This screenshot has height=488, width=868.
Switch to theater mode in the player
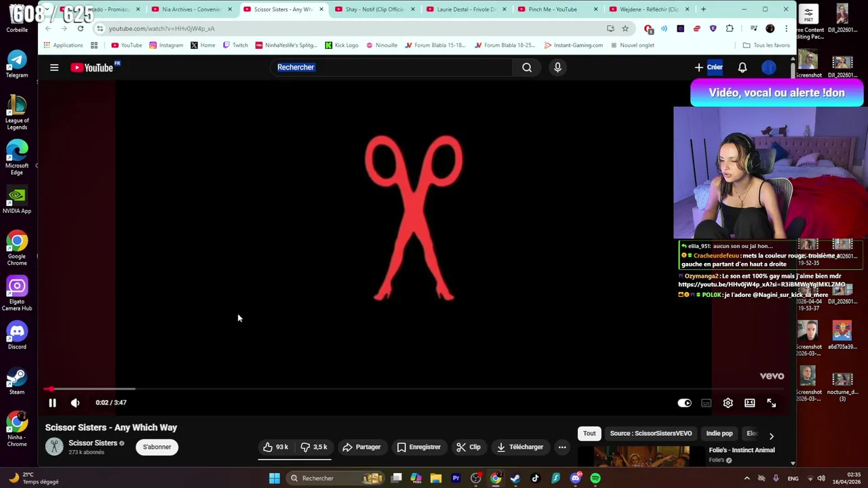tap(749, 403)
